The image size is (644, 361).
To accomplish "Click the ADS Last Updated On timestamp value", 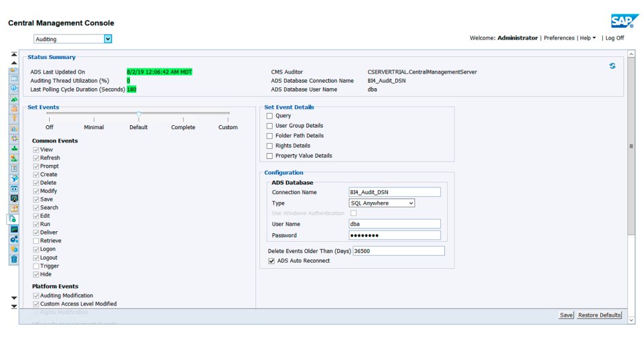I will click(159, 72).
